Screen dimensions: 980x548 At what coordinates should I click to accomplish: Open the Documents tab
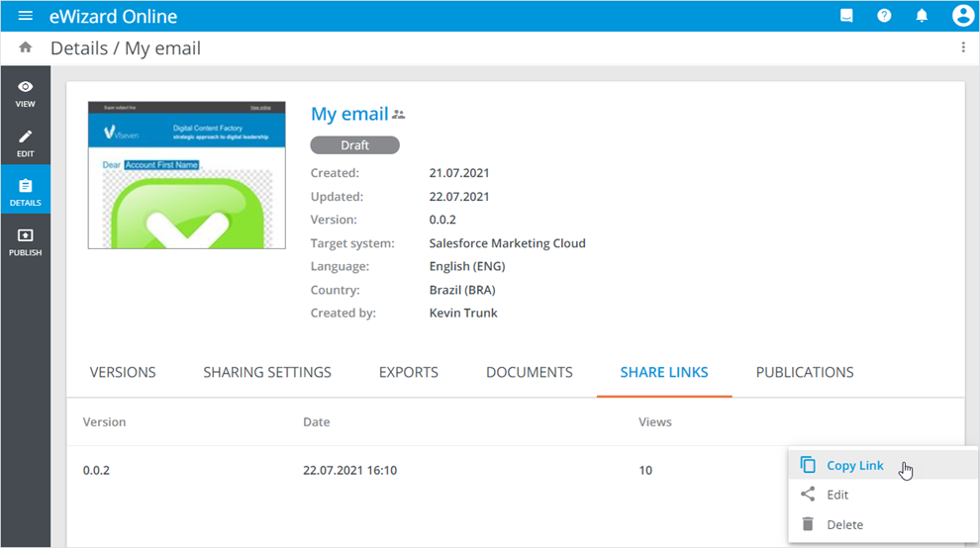coord(529,373)
